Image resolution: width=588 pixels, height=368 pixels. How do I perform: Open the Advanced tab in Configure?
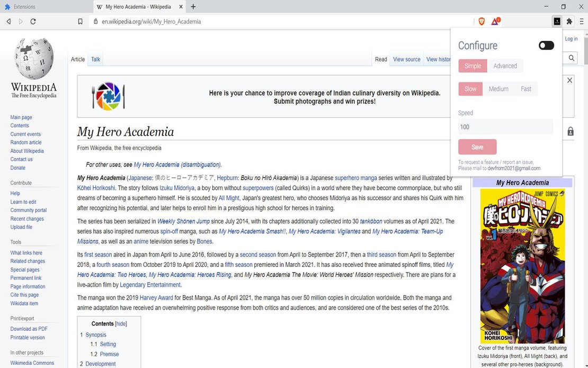(x=505, y=65)
